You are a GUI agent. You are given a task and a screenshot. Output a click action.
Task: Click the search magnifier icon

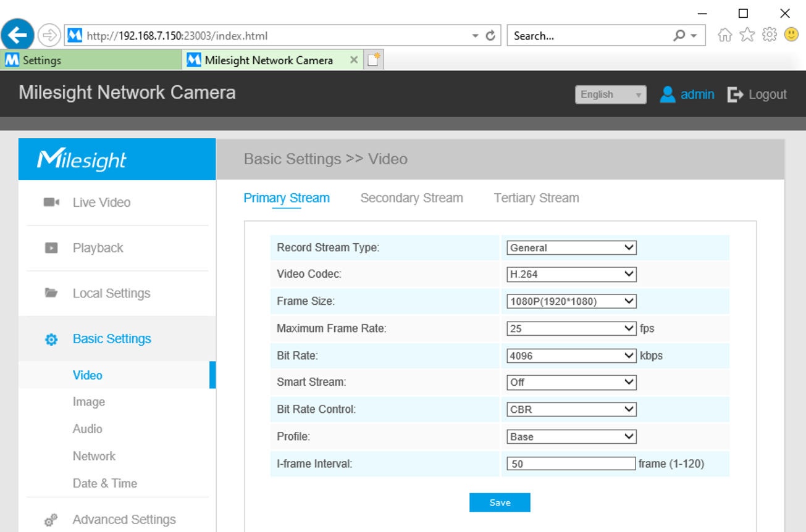(x=679, y=36)
